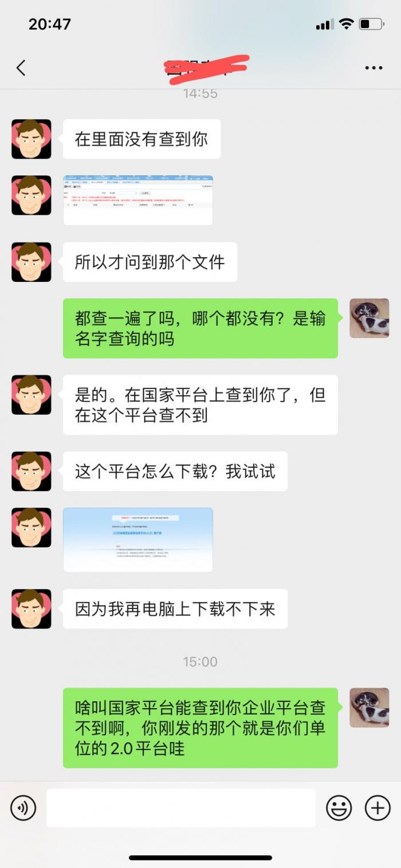Open the plus attachments panel
The height and width of the screenshot is (868, 401).
pyautogui.click(x=378, y=808)
